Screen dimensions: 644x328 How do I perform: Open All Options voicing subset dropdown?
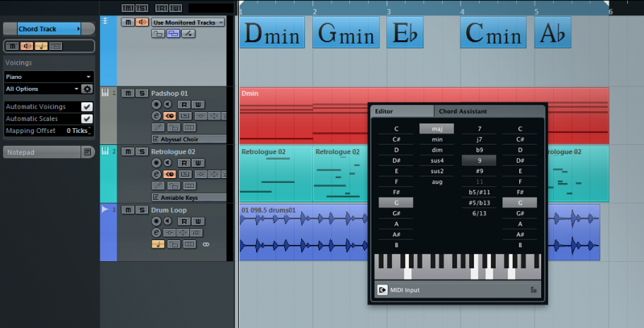pos(42,89)
